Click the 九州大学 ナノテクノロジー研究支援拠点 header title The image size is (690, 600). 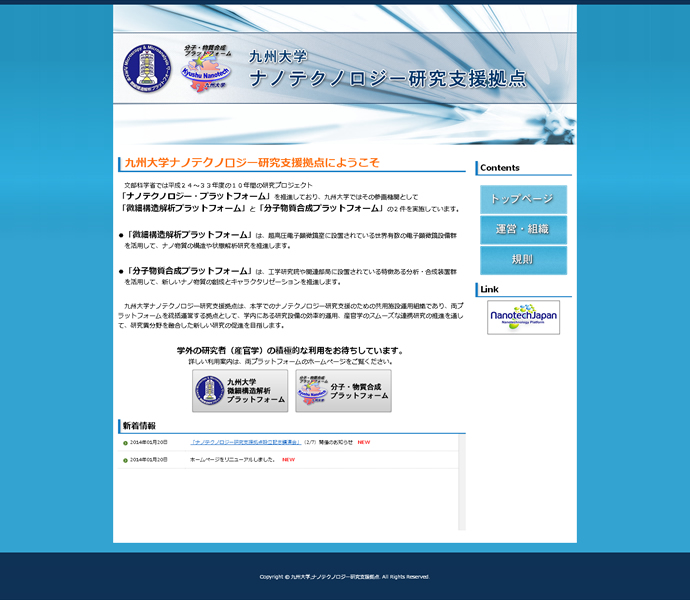(388, 69)
